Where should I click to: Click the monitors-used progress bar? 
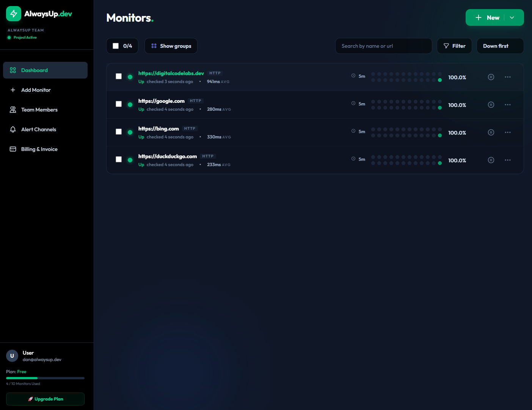tap(45, 378)
